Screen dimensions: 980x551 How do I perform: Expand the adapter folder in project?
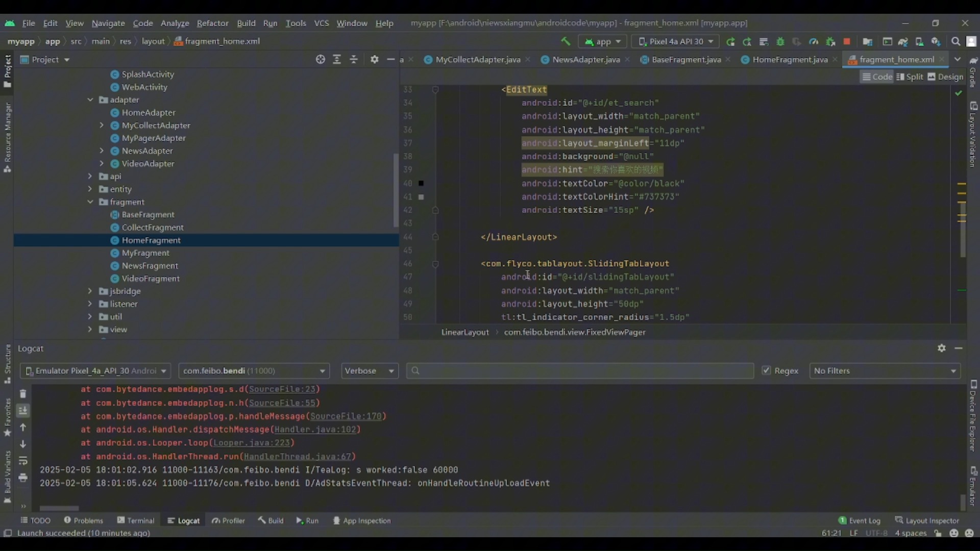[90, 99]
